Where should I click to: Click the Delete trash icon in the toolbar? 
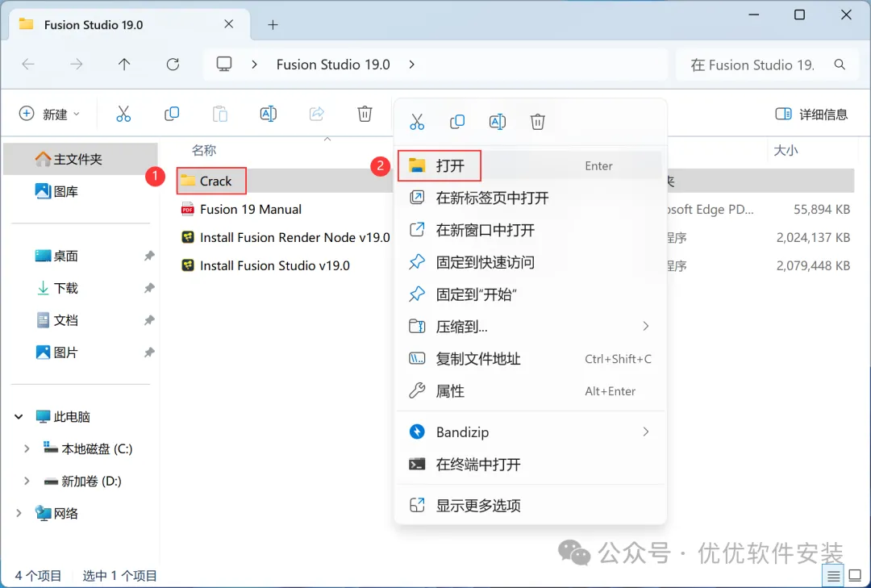coord(365,114)
